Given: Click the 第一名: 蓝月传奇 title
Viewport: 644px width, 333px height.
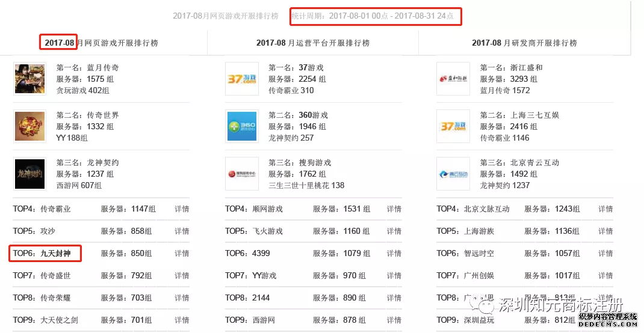Looking at the screenshot, I should point(87,68).
